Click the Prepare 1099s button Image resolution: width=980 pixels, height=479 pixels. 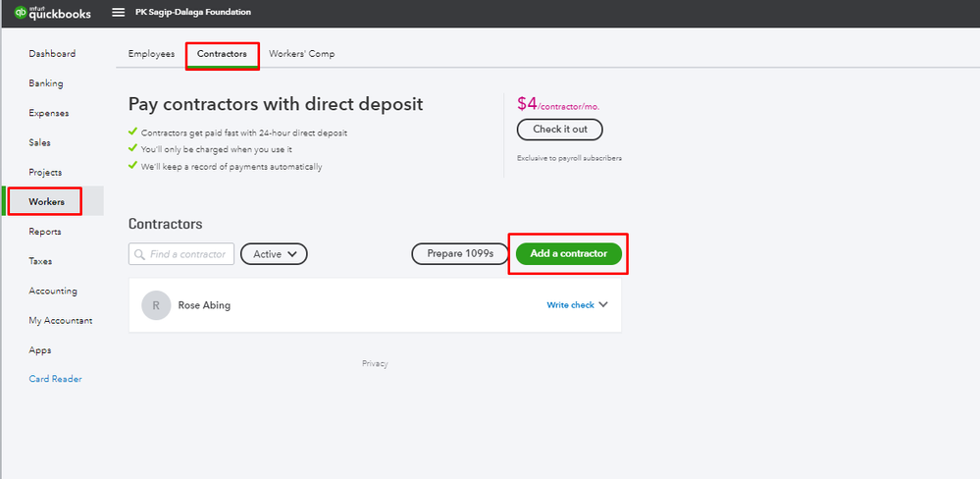click(460, 254)
